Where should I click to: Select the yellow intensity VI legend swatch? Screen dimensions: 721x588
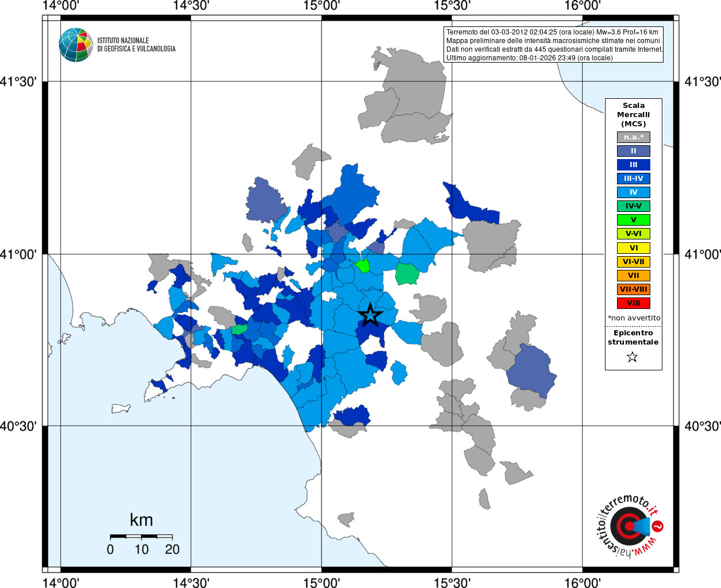click(x=633, y=248)
